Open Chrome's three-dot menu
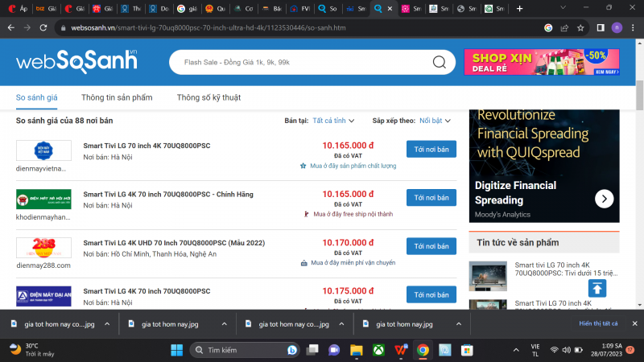The height and width of the screenshot is (362, 644). [x=633, y=27]
